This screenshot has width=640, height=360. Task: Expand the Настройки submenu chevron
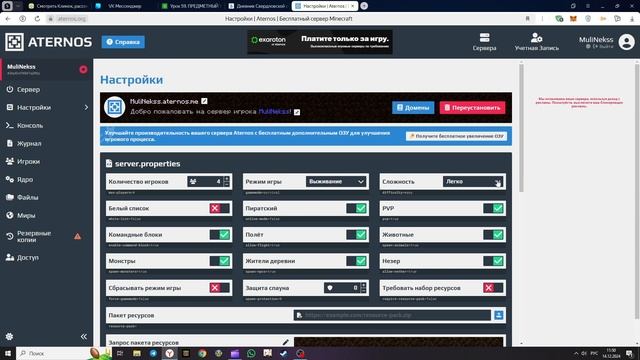coord(86,107)
